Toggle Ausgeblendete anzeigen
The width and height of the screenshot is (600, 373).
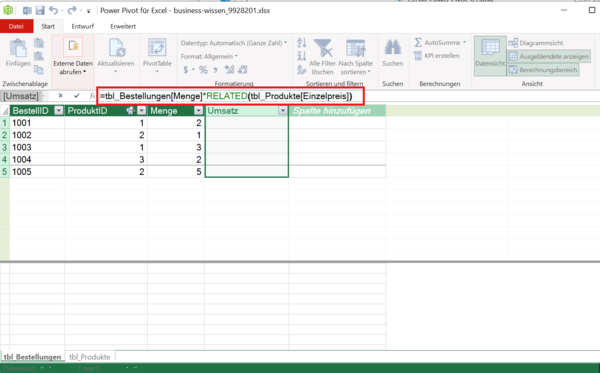click(548, 56)
